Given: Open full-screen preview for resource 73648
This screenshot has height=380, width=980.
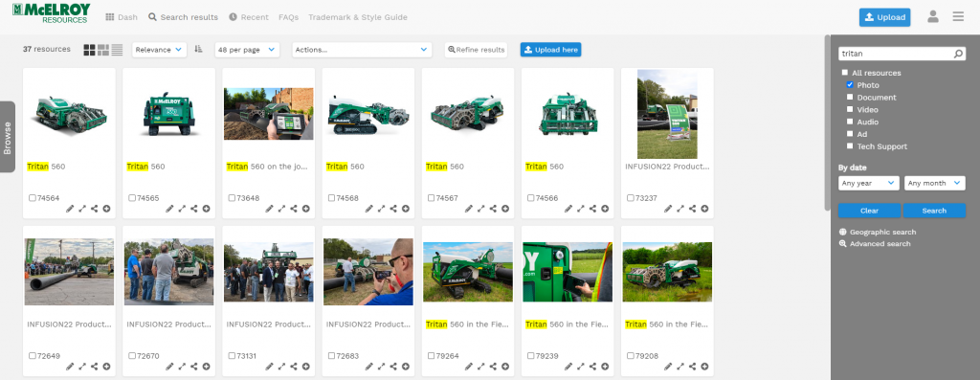Looking at the screenshot, I should pos(281,209).
